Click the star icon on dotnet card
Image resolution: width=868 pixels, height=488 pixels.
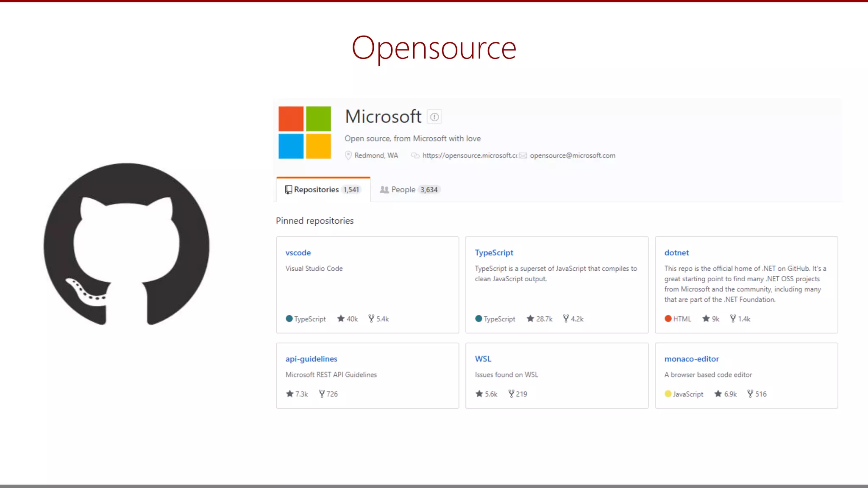pos(706,319)
